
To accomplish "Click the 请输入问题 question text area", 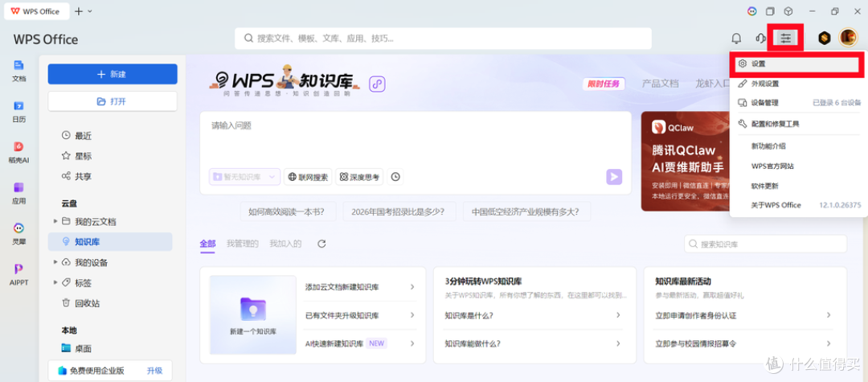I will [416, 138].
